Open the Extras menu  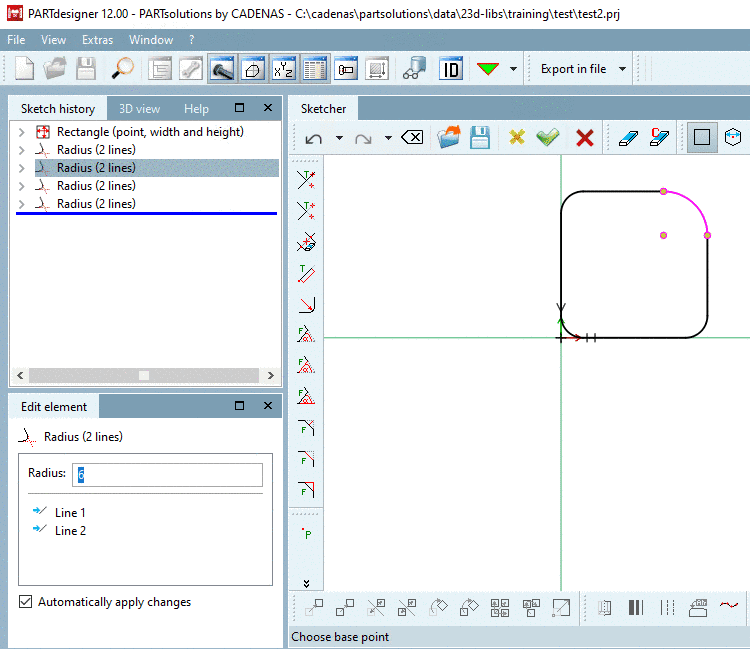97,40
